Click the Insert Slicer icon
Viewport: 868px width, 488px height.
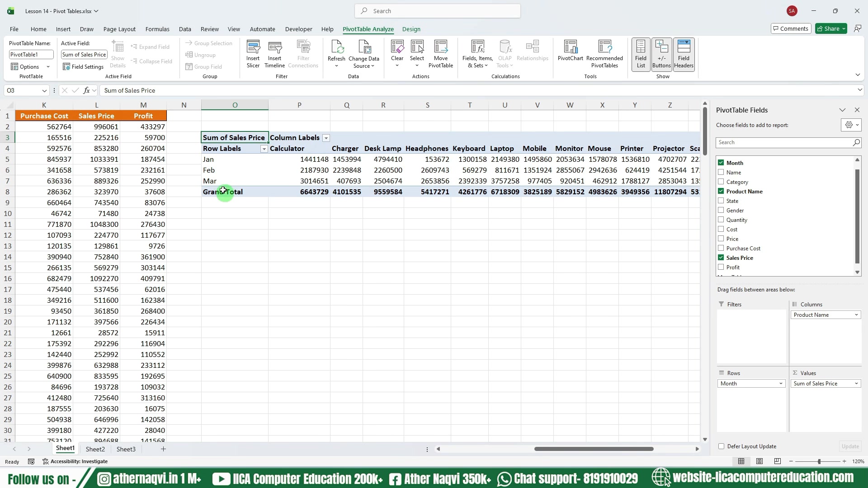pos(253,54)
